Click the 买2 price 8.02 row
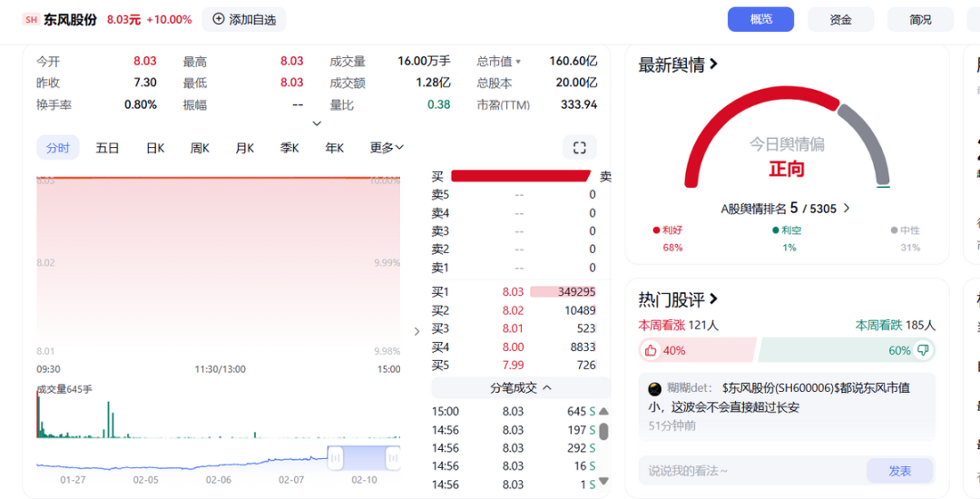The height and width of the screenshot is (499, 980). (x=514, y=310)
